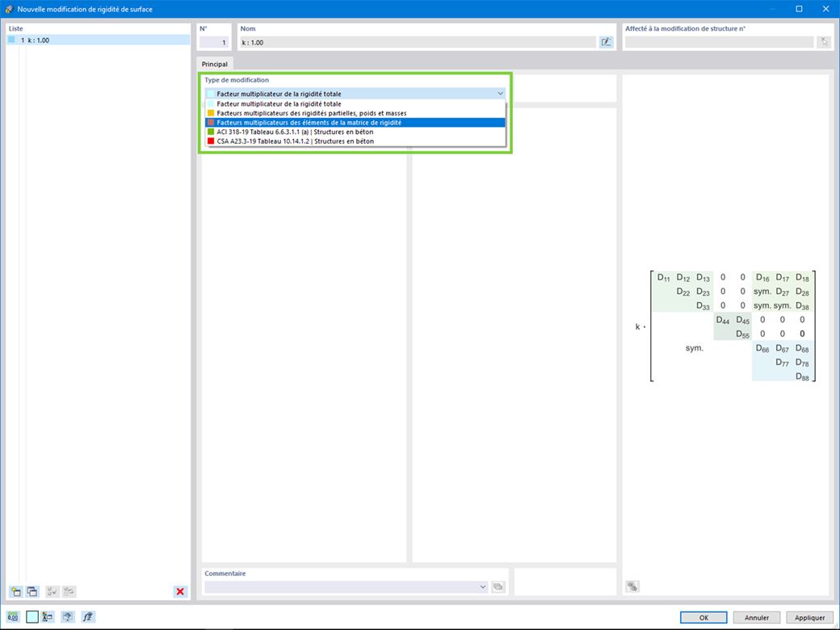Click the color and numbering settings icon
This screenshot has height=630, width=840.
click(48, 617)
